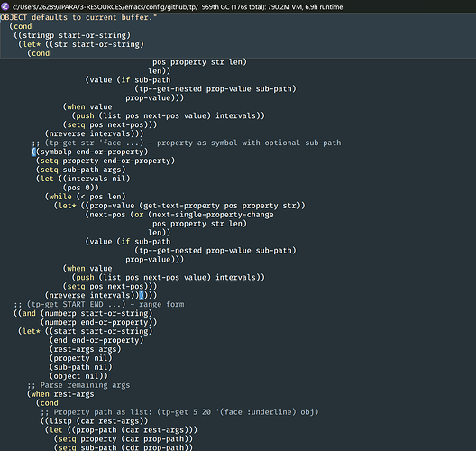Viewport: 476px width, 451px height.
Task: Place cursor on '(pos 0))' binding
Action: coord(81,188)
